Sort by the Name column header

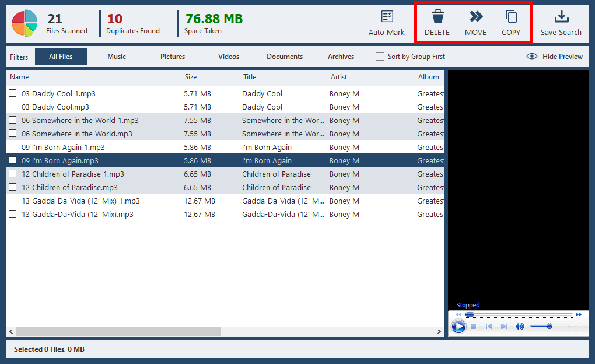19,77
